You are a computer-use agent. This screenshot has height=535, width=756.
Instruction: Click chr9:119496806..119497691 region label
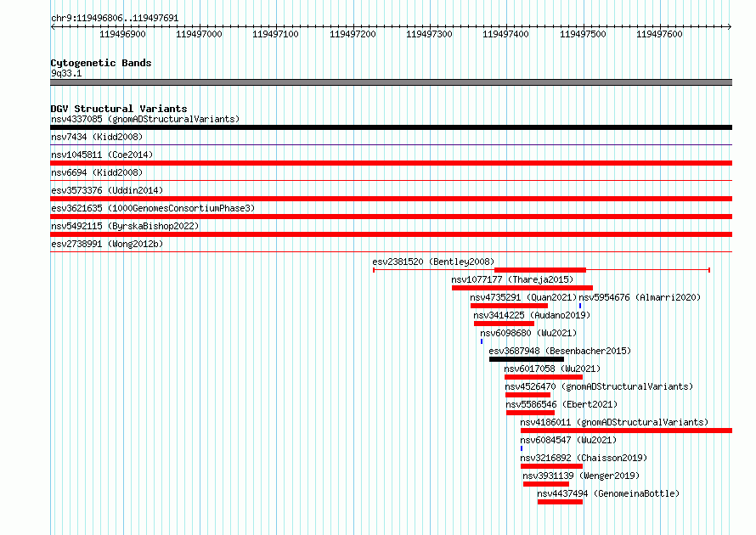115,19
